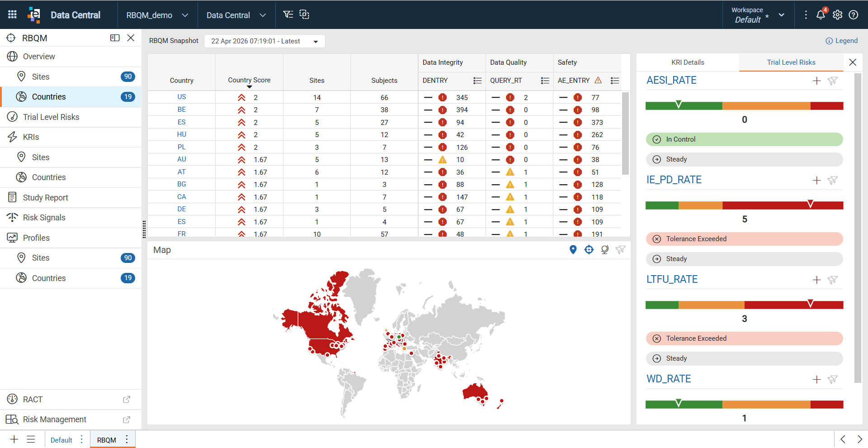Close the Trial Level Risks panel

[x=853, y=62]
